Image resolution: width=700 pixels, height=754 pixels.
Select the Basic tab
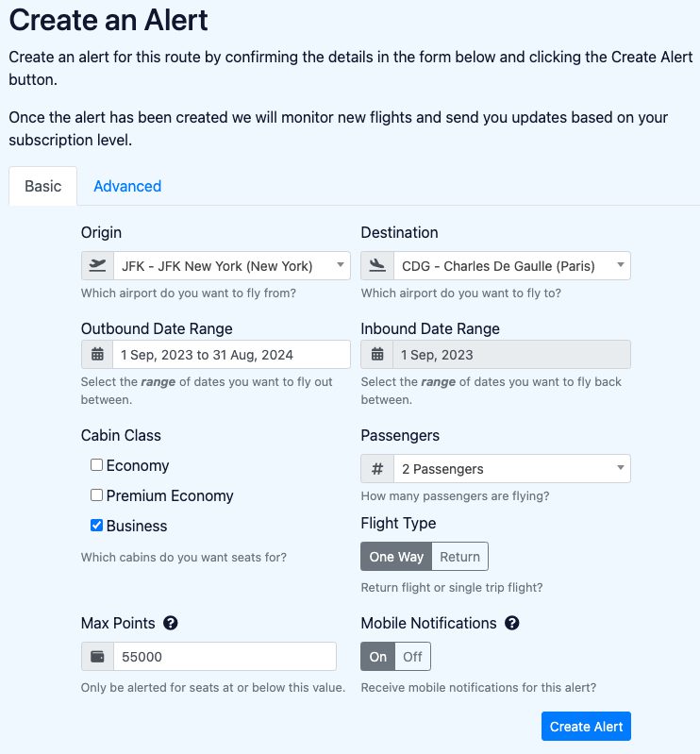[x=43, y=186]
